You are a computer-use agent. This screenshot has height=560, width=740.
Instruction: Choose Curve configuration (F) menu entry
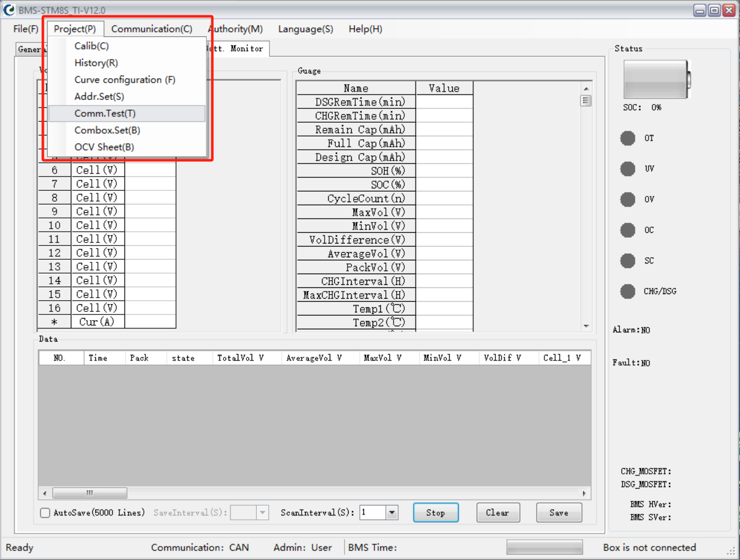click(x=125, y=80)
